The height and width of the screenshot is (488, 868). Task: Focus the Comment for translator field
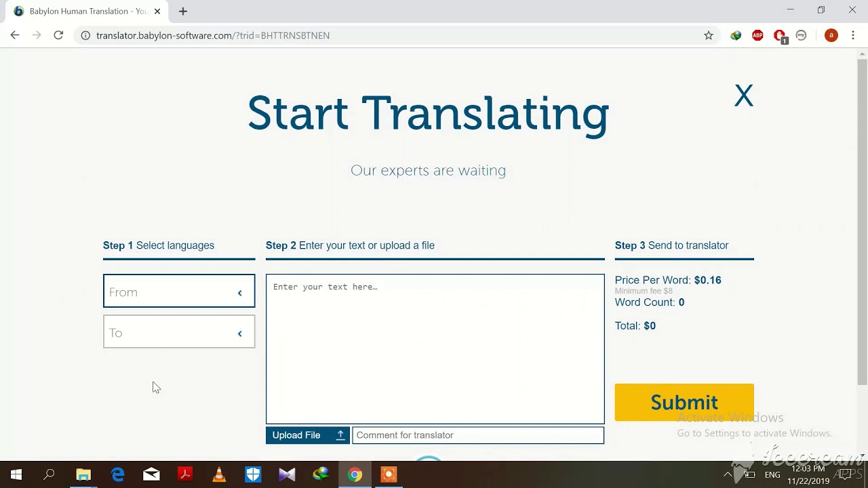coord(477,435)
